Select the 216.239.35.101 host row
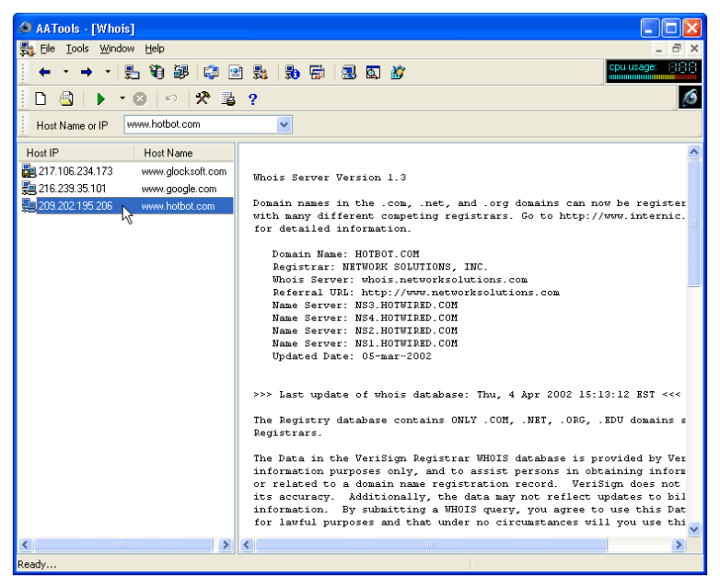This screenshot has height=588, width=720. click(126, 189)
